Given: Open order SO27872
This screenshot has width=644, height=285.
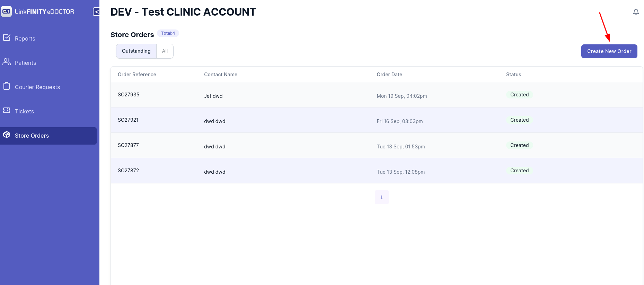Looking at the screenshot, I should (x=128, y=171).
